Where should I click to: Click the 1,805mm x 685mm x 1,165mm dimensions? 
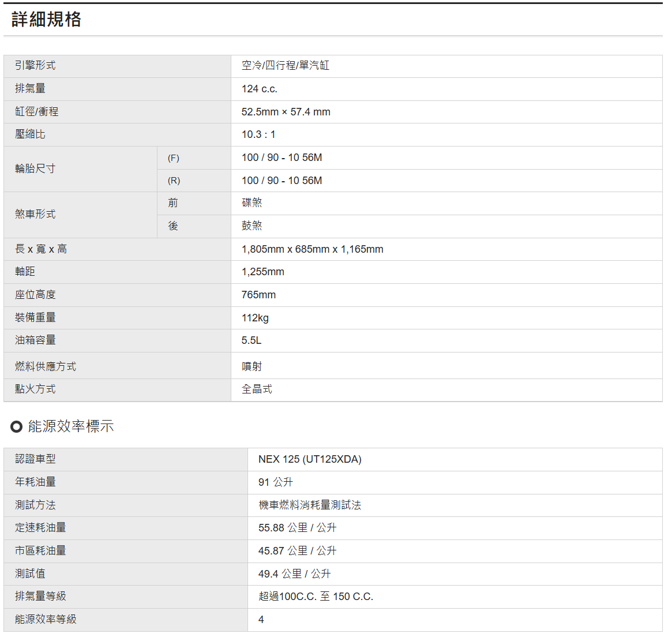pyautogui.click(x=312, y=249)
